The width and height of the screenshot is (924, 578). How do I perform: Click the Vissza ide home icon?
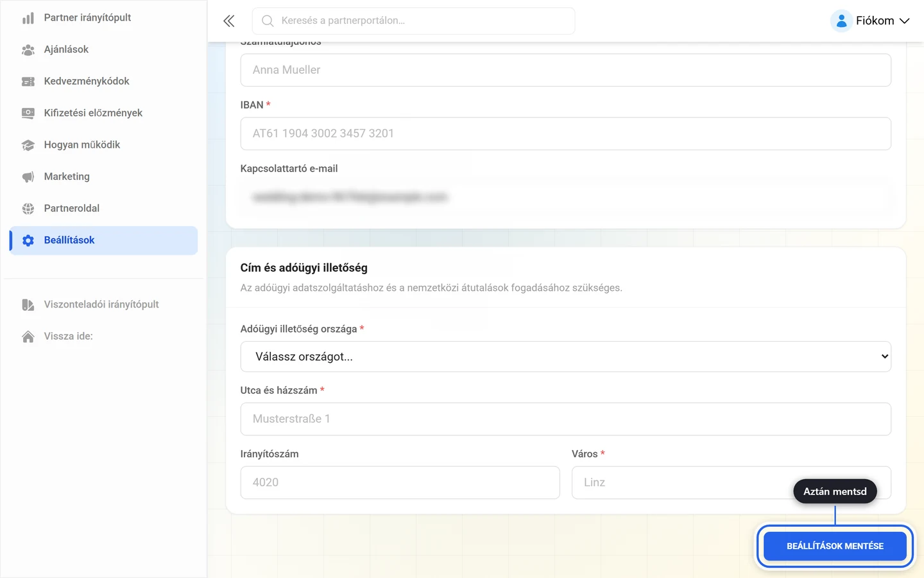pyautogui.click(x=28, y=337)
